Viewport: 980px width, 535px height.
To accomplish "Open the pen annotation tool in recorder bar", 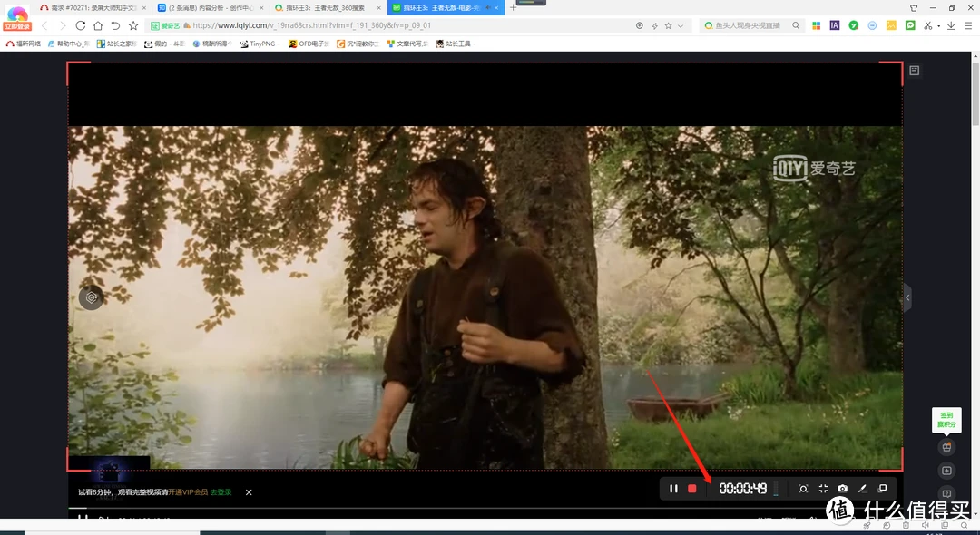I will pos(863,489).
